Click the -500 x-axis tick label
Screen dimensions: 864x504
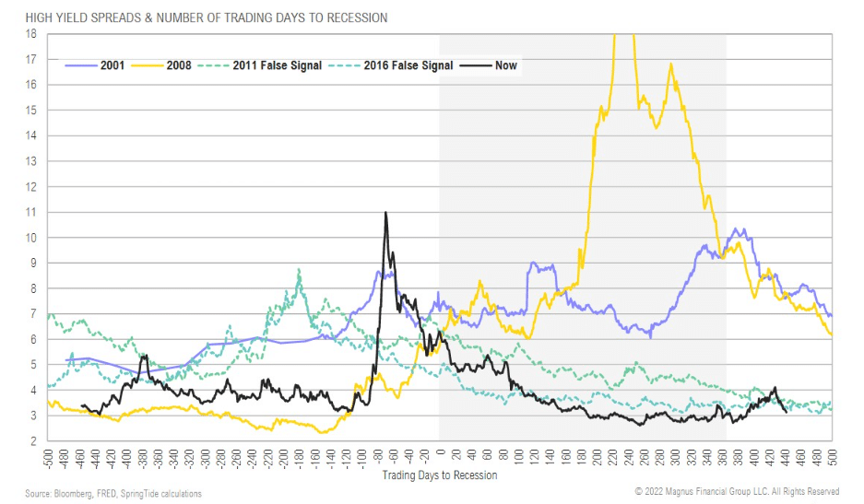click(48, 458)
